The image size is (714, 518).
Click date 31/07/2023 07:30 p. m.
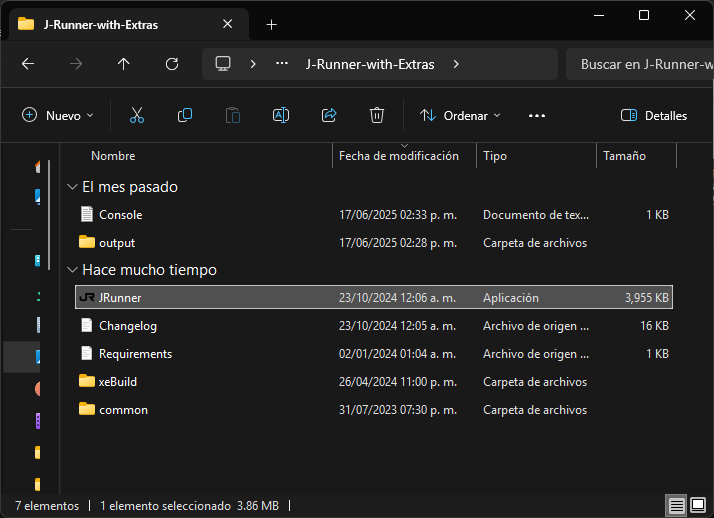[x=398, y=410]
